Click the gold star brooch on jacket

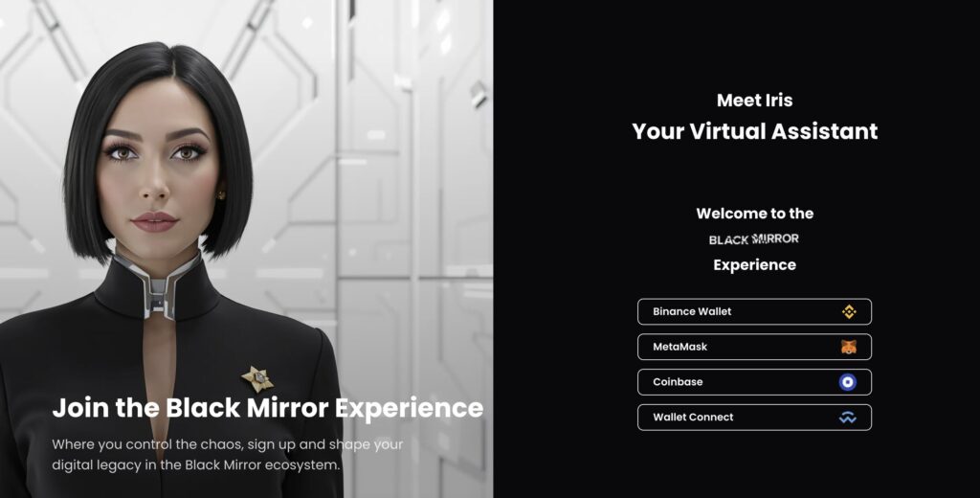pyautogui.click(x=257, y=378)
